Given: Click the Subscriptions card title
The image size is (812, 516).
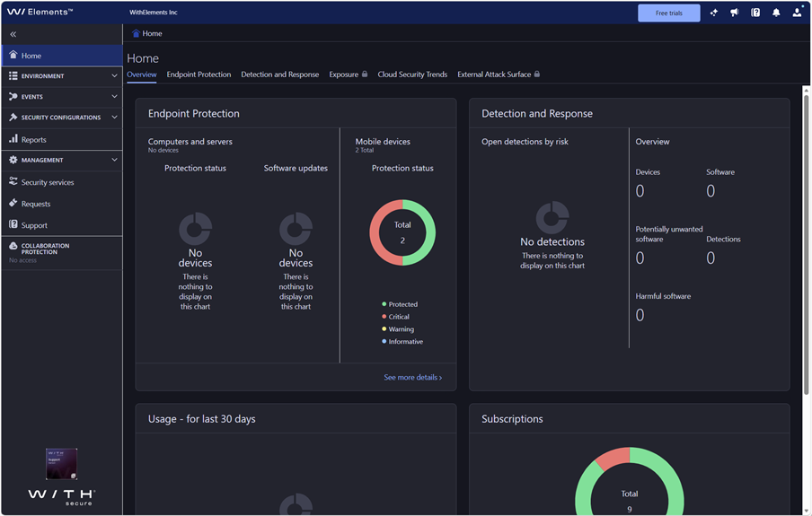Looking at the screenshot, I should pyautogui.click(x=512, y=419).
